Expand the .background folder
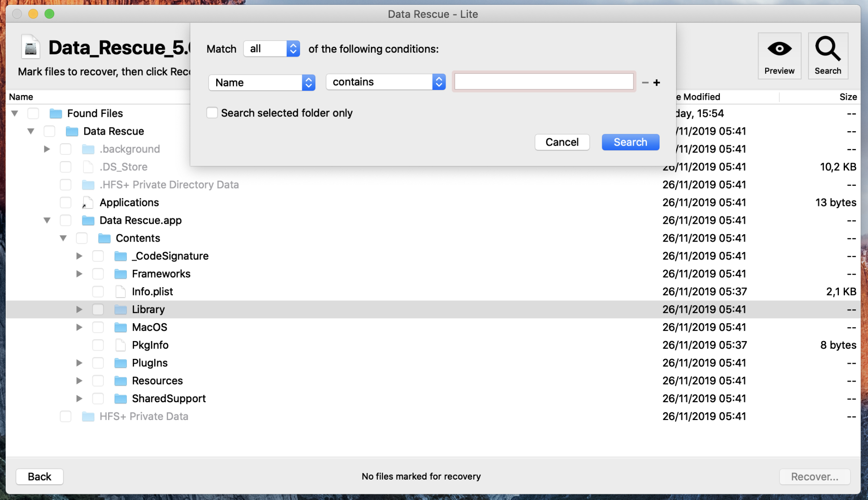This screenshot has width=868, height=500. click(47, 149)
